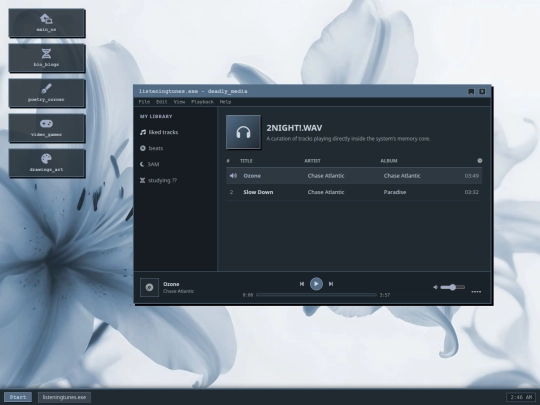
Task: Sort tracks by the TITLE column header
Action: pyautogui.click(x=246, y=161)
